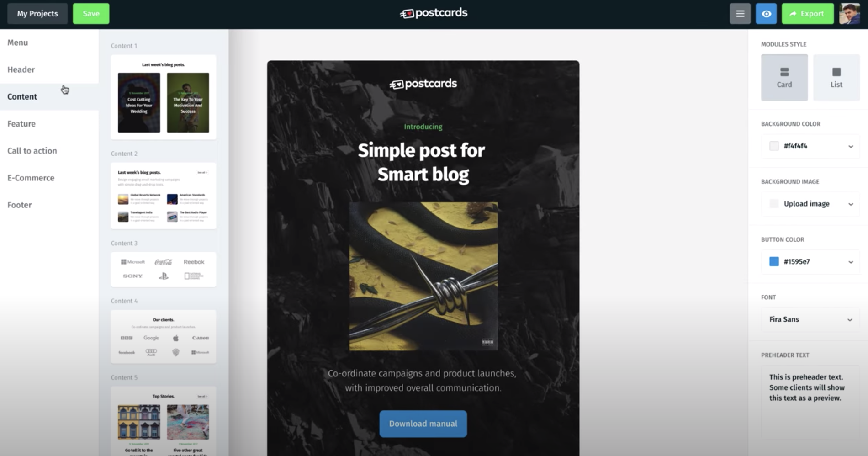
Task: Click the Save button
Action: point(91,14)
